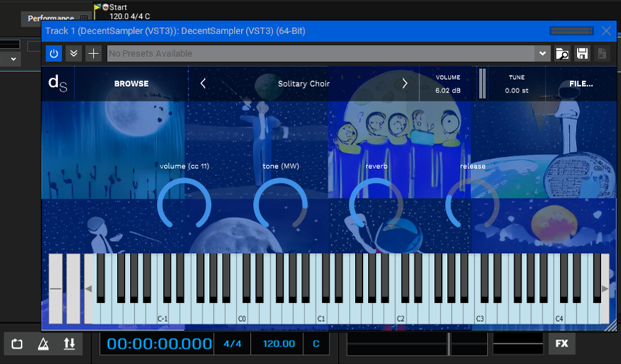Toggle the metronome icon

43,344
